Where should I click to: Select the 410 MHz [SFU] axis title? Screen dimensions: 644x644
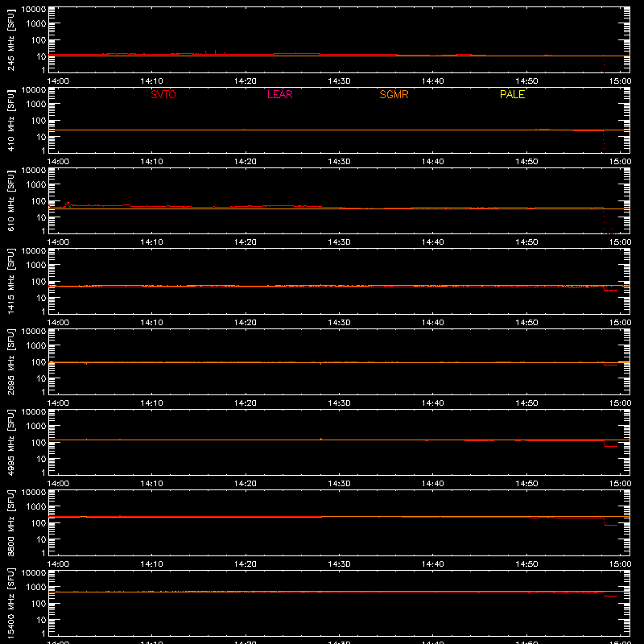11,120
